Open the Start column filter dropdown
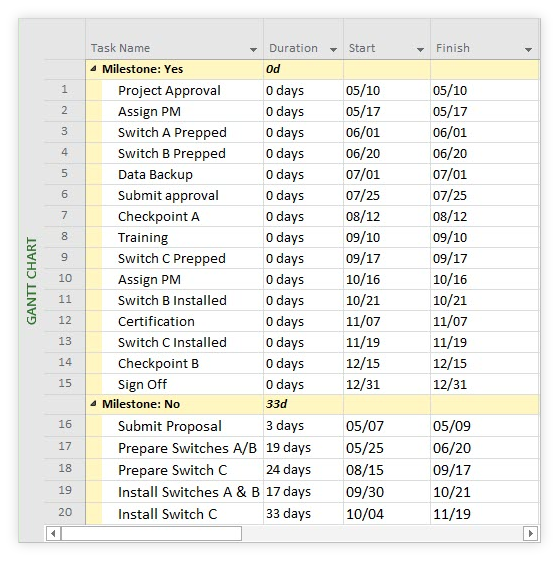559x561 pixels. click(x=420, y=49)
